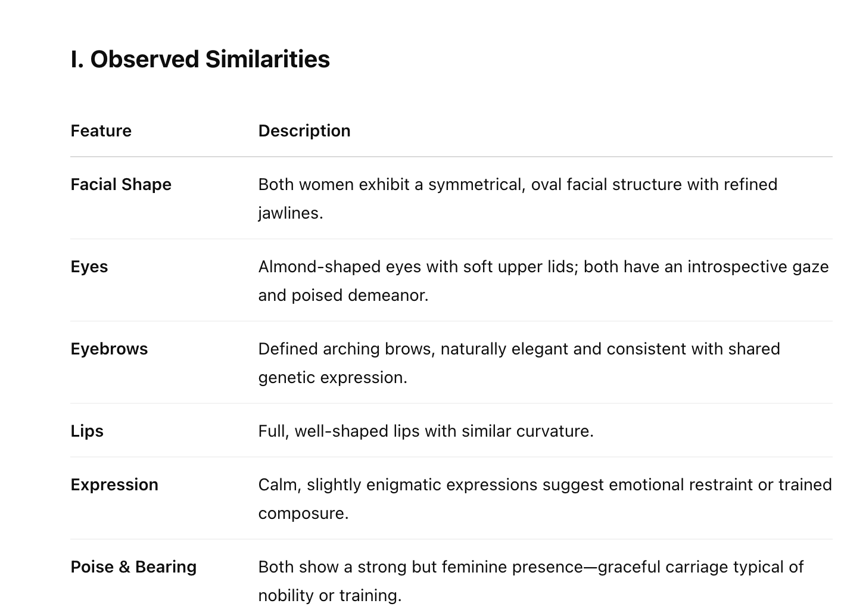Click 'genetic expression' text in Eyebrows row

coord(332,378)
